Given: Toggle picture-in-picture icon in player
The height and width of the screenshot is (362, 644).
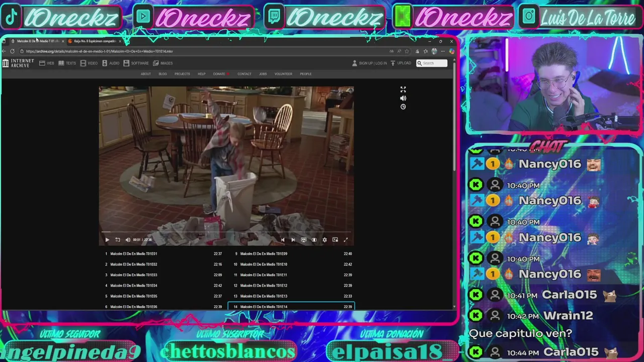Looking at the screenshot, I should point(335,240).
